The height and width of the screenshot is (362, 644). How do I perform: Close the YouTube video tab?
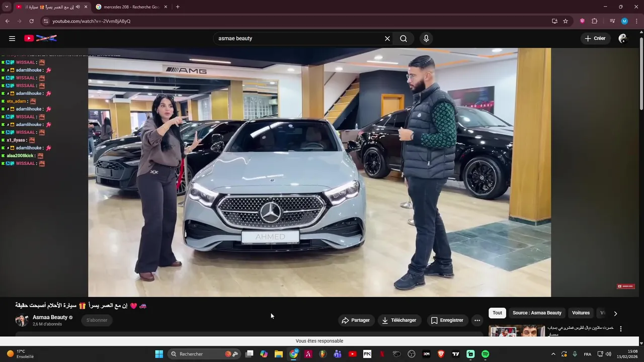coord(86,7)
